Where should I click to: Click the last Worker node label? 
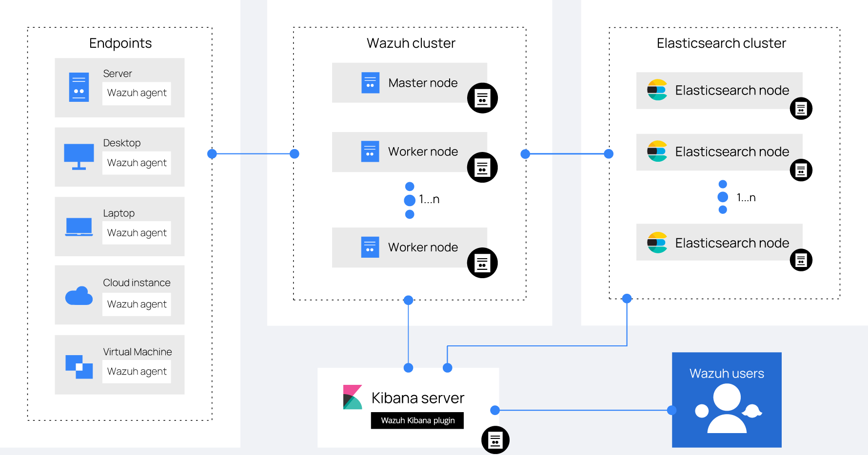[423, 247]
